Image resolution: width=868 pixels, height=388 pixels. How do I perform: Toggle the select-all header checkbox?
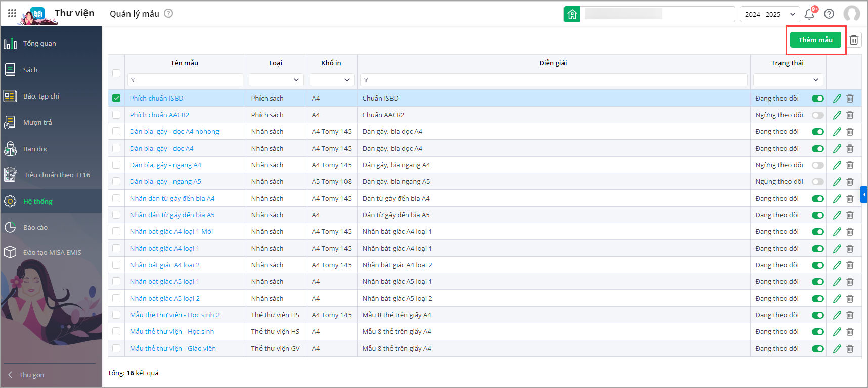click(116, 73)
